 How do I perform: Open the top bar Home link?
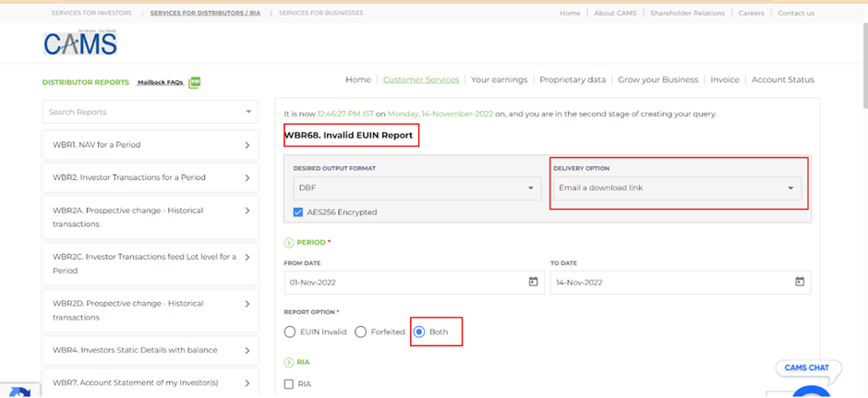[570, 13]
